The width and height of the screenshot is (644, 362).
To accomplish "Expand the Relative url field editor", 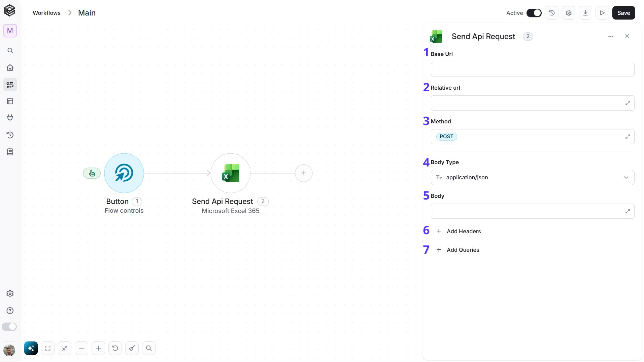I will [628, 103].
